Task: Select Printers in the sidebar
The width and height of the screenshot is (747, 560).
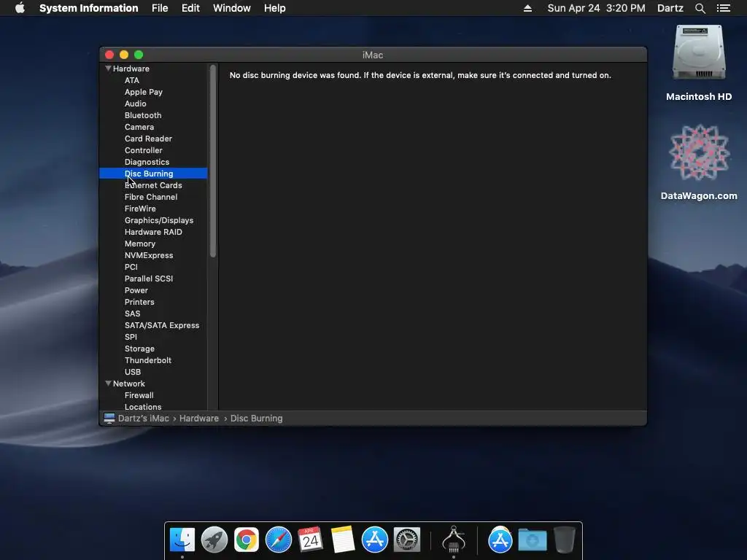Action: 139,302
